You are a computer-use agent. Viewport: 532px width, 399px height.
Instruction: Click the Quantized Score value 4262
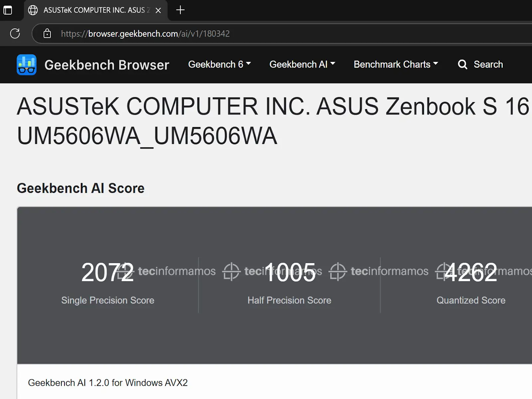471,273
